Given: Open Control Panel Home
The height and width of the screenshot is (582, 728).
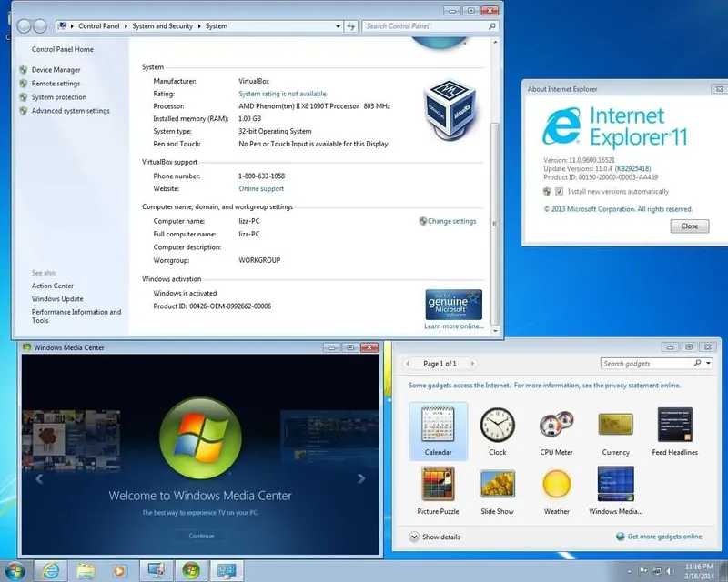Looking at the screenshot, I should (63, 49).
